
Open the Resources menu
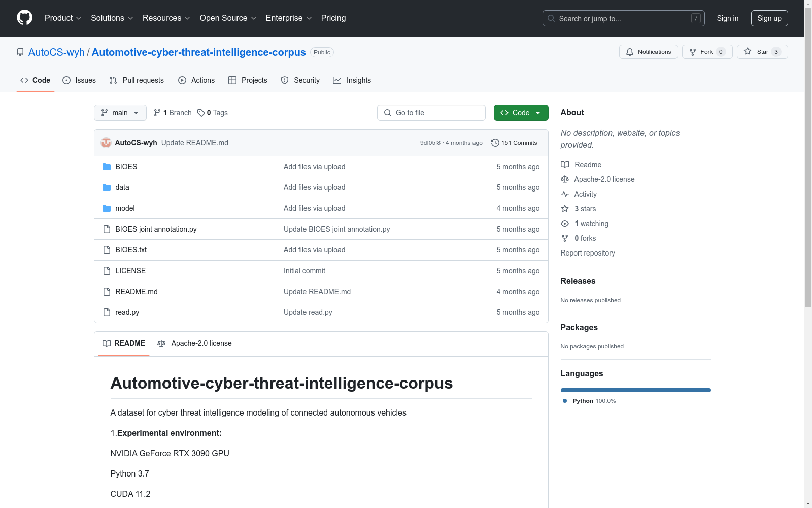pyautogui.click(x=166, y=18)
